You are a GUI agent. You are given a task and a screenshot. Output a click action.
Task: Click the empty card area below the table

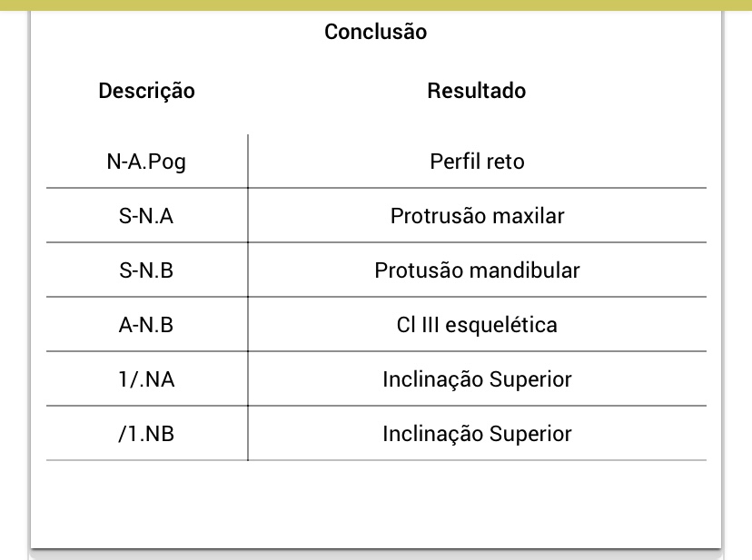click(376, 504)
